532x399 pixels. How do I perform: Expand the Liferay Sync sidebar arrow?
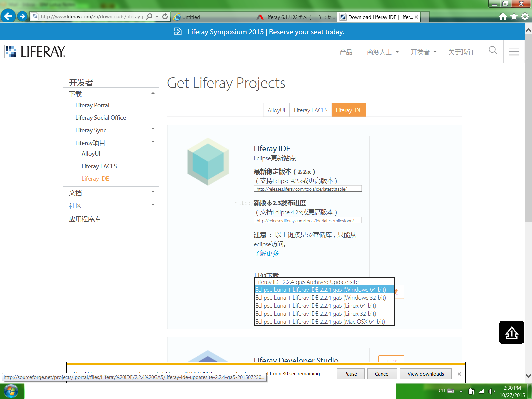153,129
